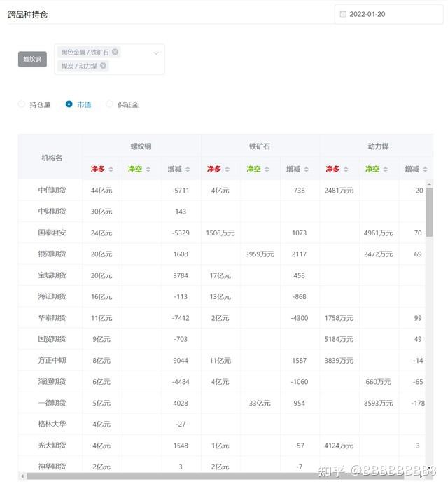This screenshot has height=489, width=448.
Task: Click the 中信期货 institution row
Action: click(x=52, y=191)
